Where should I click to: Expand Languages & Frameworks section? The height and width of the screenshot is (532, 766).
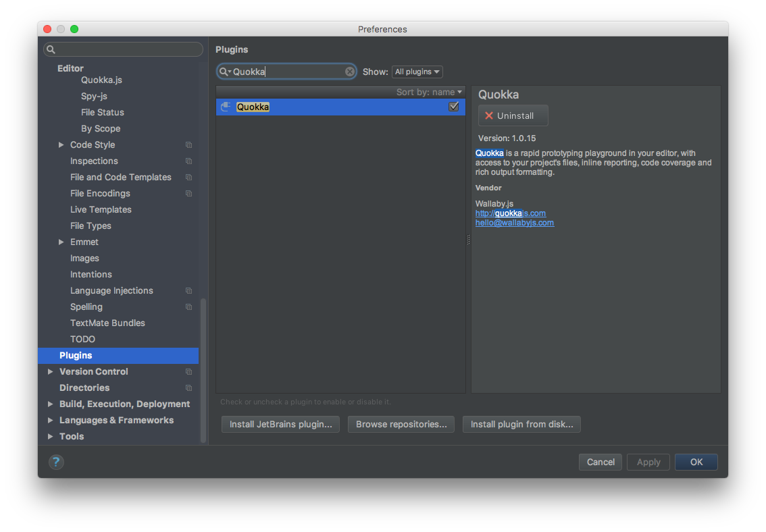(50, 420)
